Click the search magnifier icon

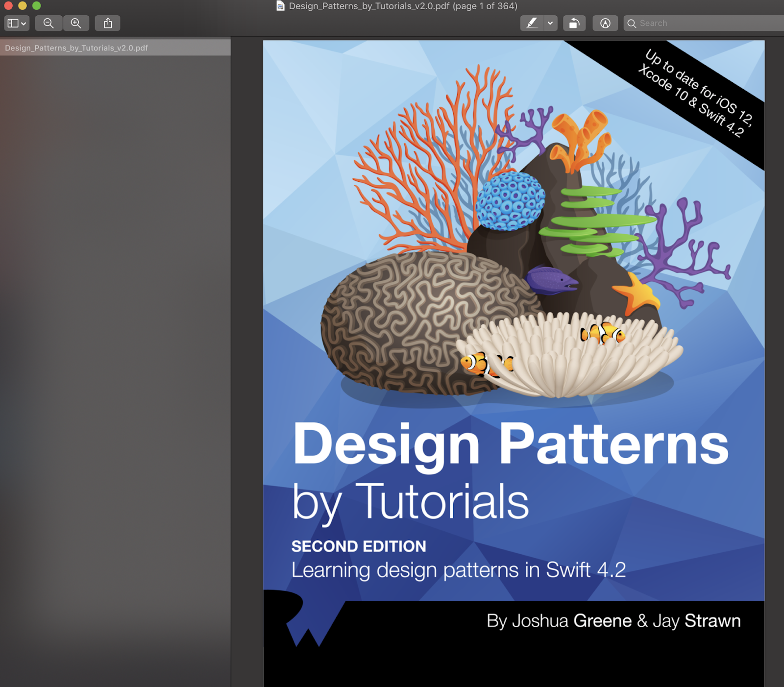pos(632,23)
